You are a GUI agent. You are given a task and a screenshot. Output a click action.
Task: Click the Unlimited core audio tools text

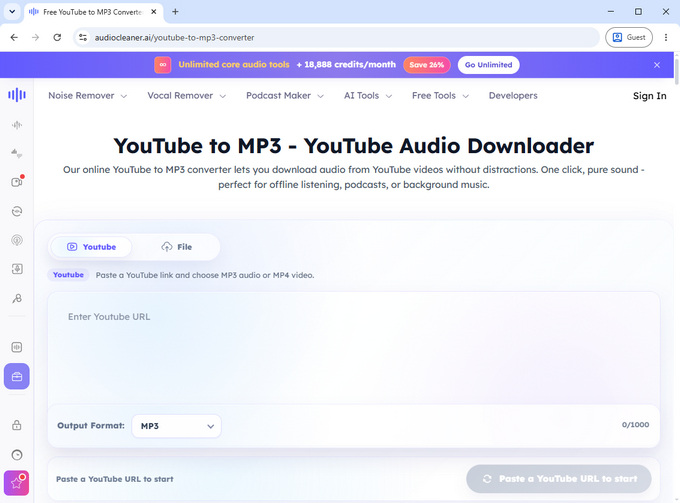point(234,65)
